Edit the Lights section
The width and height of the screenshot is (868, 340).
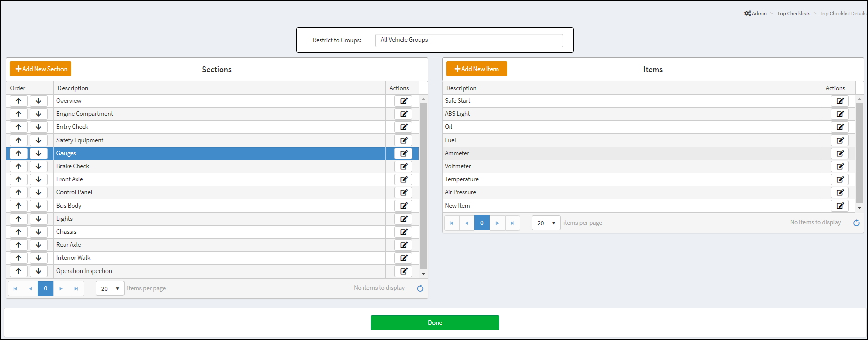[403, 219]
